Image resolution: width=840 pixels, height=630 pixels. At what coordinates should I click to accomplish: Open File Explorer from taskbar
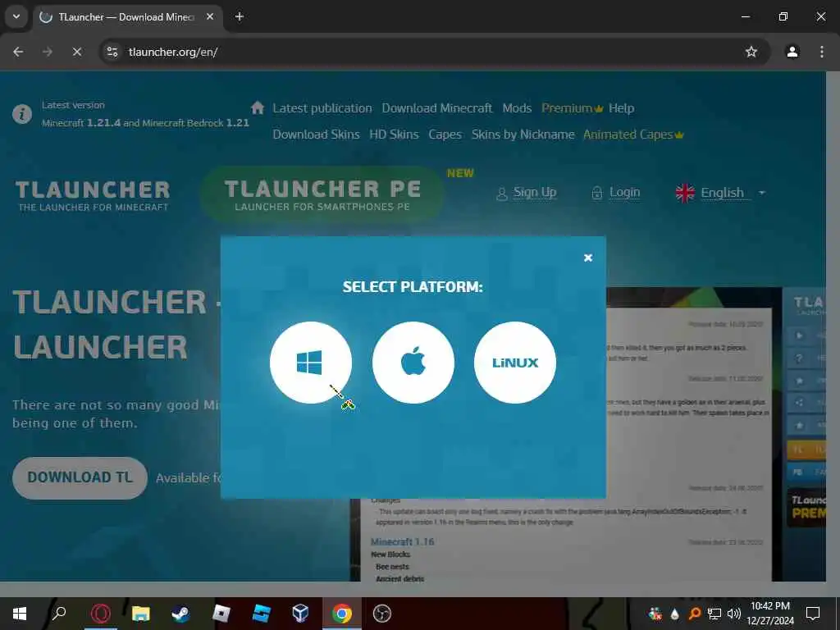141,614
